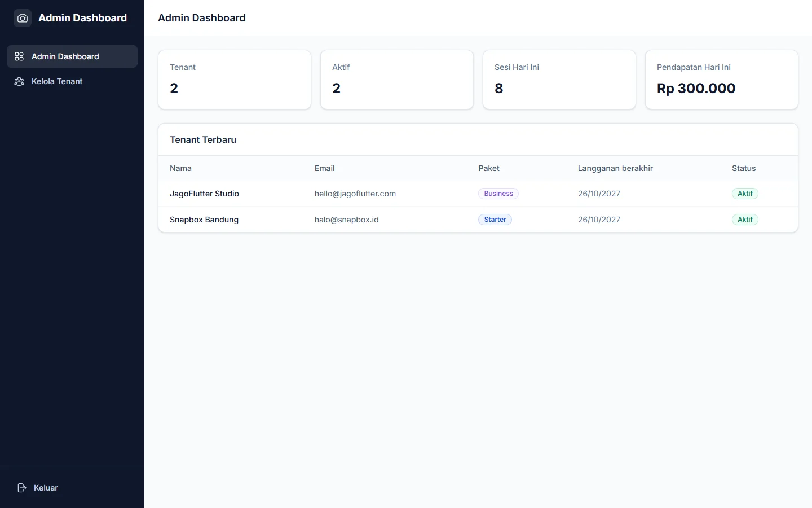This screenshot has width=812, height=508.
Task: Click the Business package badge
Action: tap(498, 194)
